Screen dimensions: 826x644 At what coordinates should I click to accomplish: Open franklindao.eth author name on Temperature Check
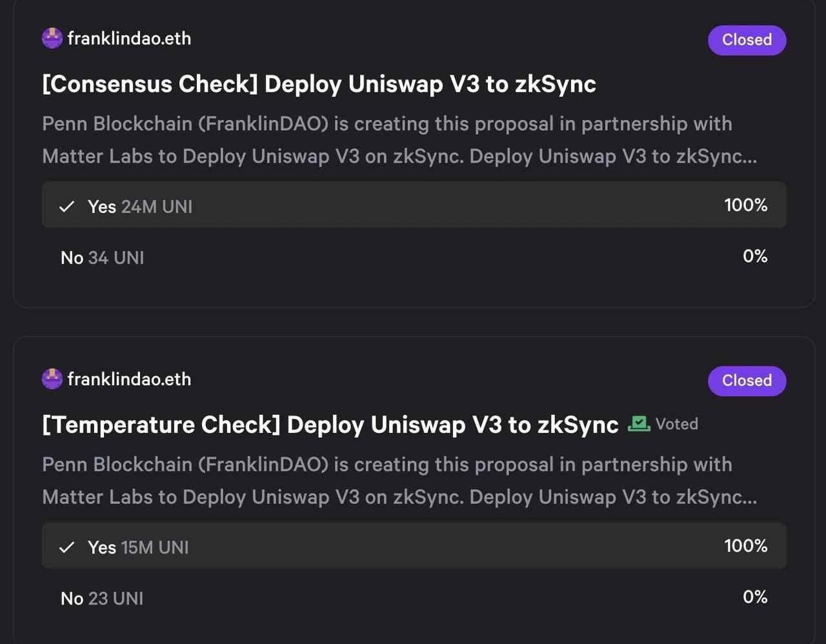129,379
